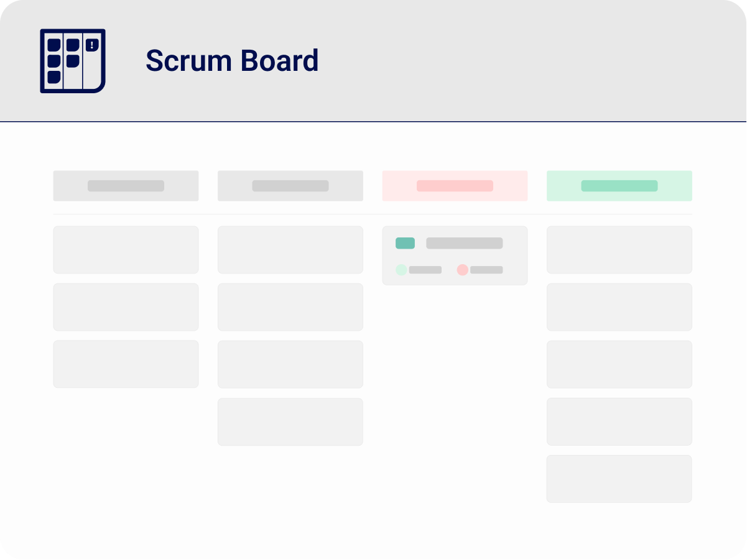Screen dimensions: 747x560
Task: Click the green circle on the task card
Action: [401, 270]
